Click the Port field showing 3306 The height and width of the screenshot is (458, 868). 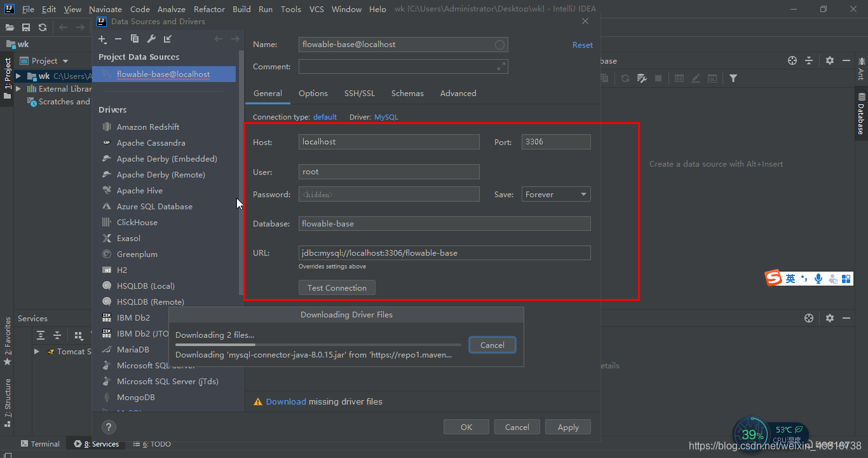(556, 142)
